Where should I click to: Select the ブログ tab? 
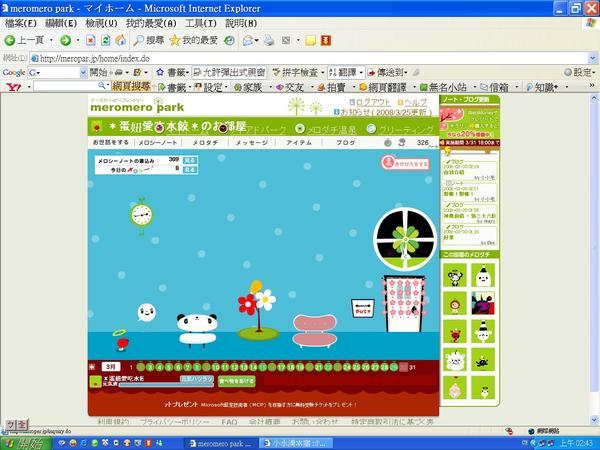click(x=346, y=142)
